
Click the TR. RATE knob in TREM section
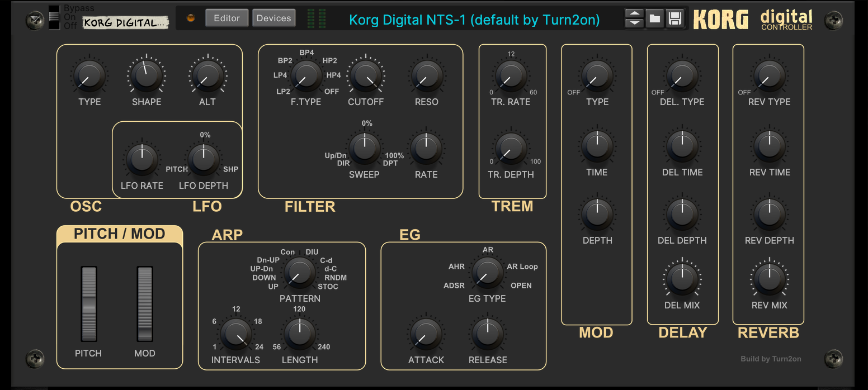511,74
